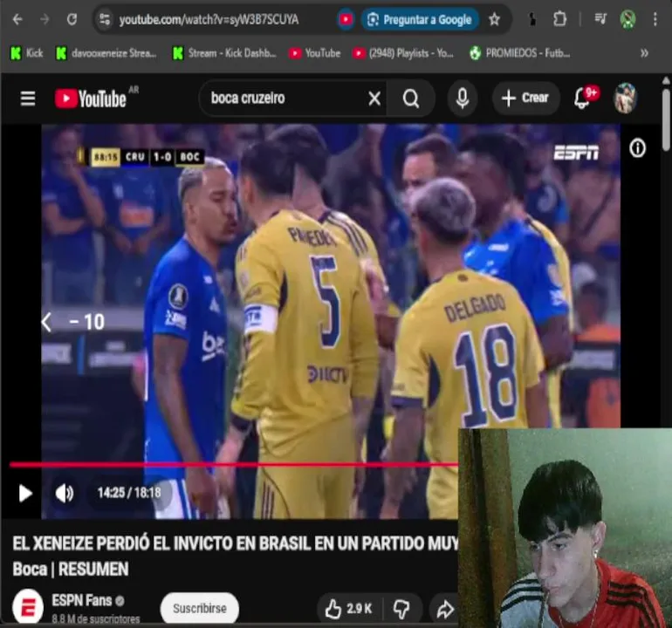Image resolution: width=672 pixels, height=628 pixels.
Task: Mute the video with the speaker icon
Action: coord(65,493)
